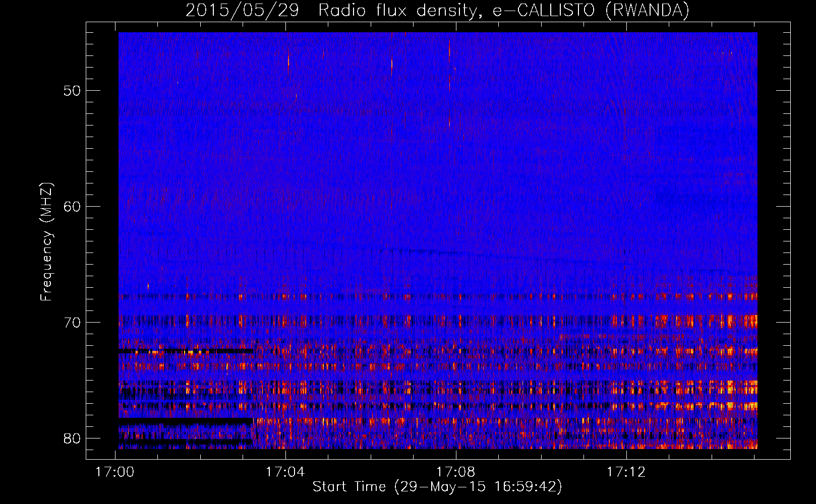Click the '60' frequency tick label

72,207
